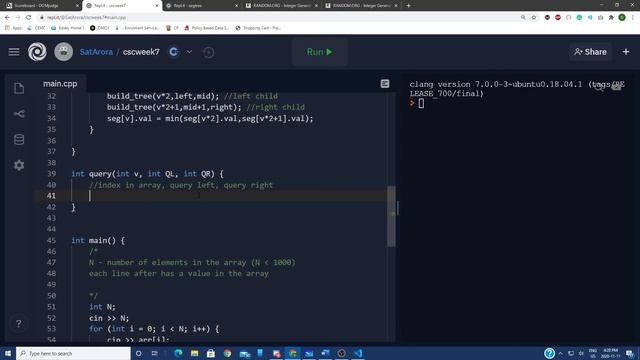Screen dimensions: 640x360
Task: Open the Shopping Cart bookmark
Action: [258, 28]
